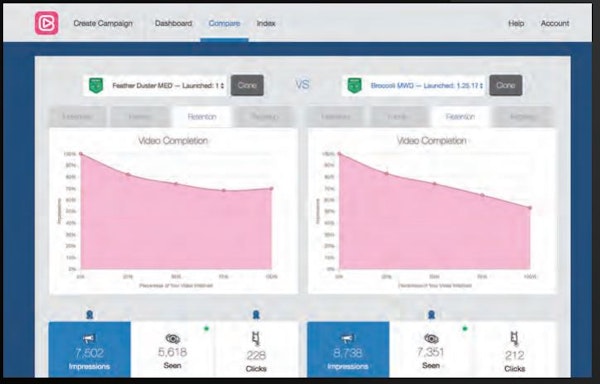The width and height of the screenshot is (600, 384).
Task: Go to the Dashboard tab
Action: (173, 23)
